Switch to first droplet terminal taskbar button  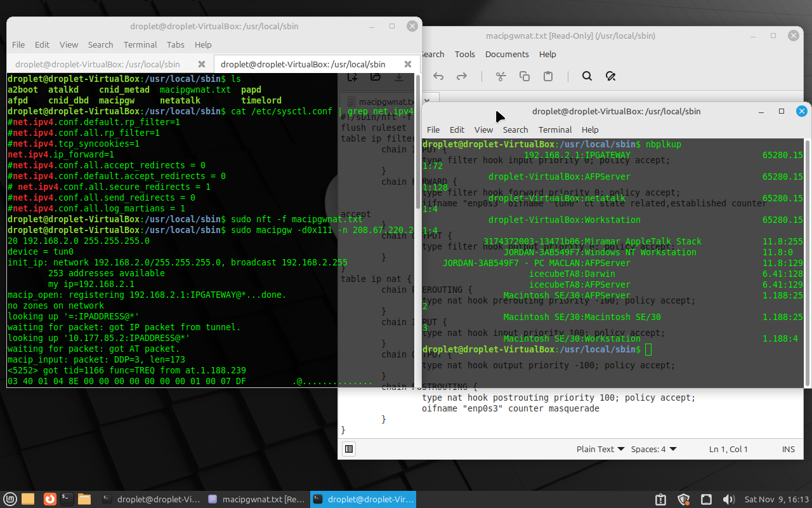(151, 499)
